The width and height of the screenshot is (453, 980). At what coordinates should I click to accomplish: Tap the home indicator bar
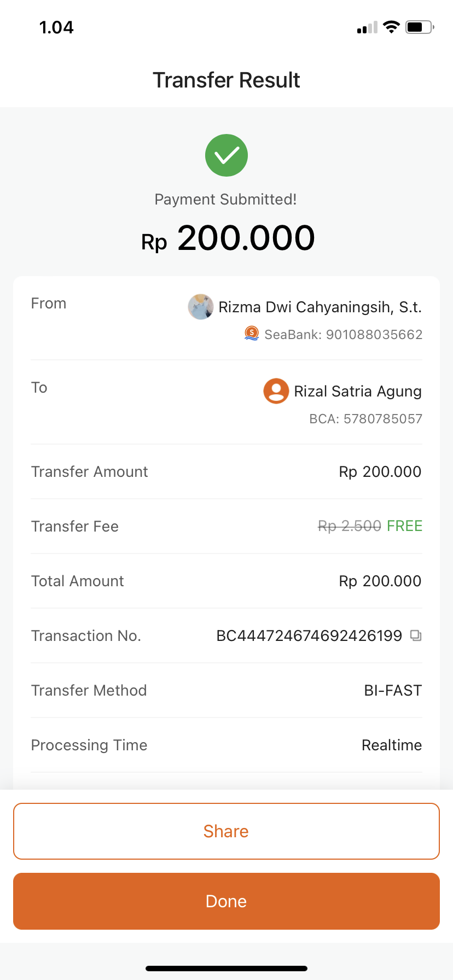[226, 968]
